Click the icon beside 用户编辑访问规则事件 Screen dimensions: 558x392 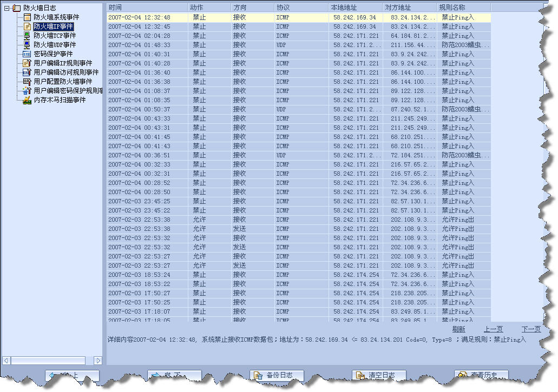(27, 72)
